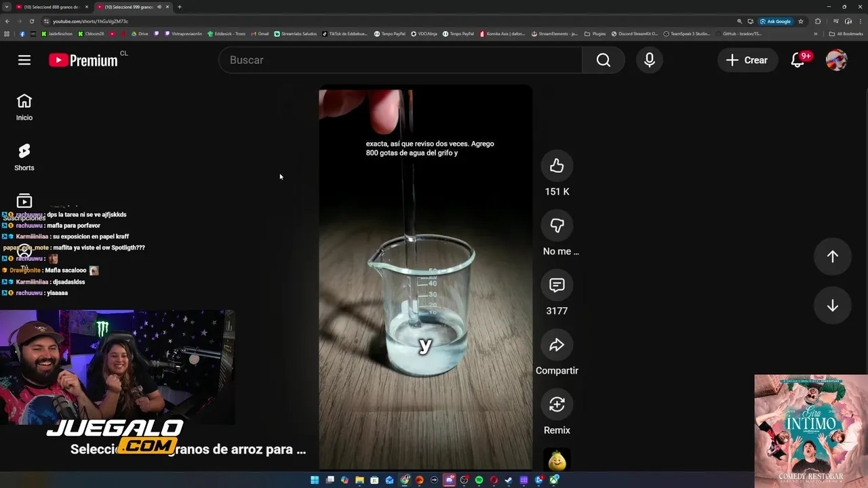Image resolution: width=868 pixels, height=488 pixels.
Task: Open the Drive bookmark
Action: click(140, 34)
